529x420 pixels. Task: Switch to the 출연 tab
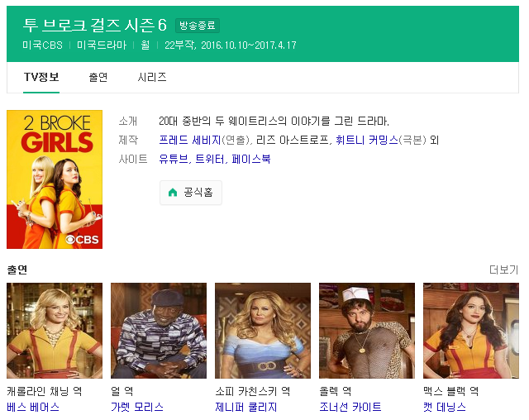[98, 77]
